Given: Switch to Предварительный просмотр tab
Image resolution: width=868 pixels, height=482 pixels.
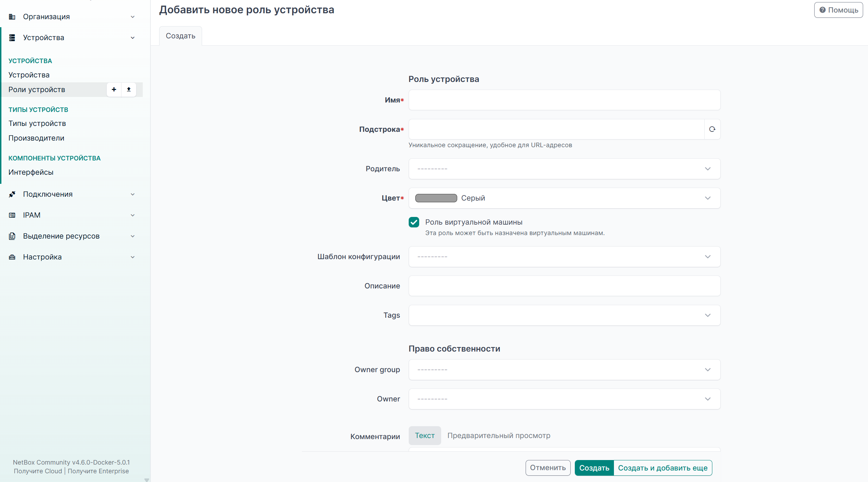Looking at the screenshot, I should click(x=499, y=436).
